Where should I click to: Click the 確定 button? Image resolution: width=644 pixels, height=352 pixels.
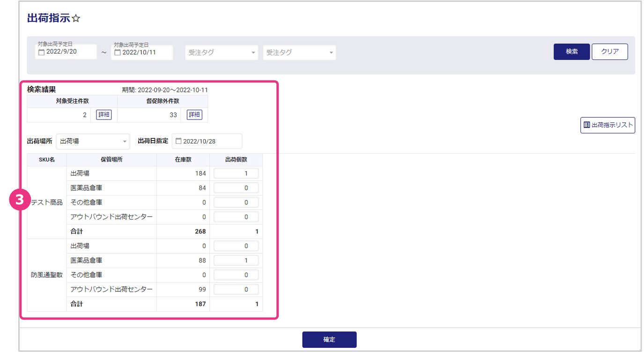[329, 339]
